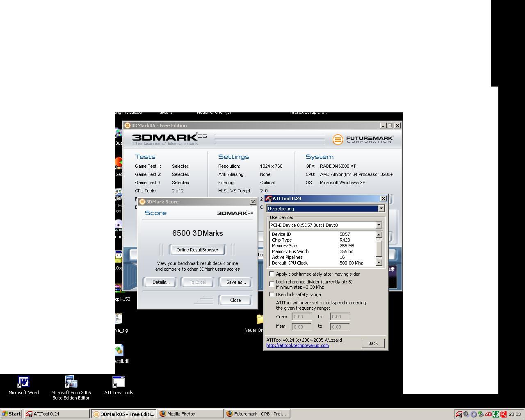525x420 pixels.
Task: Switch to Futuremark - ORB taskbar button
Action: pyautogui.click(x=258, y=414)
